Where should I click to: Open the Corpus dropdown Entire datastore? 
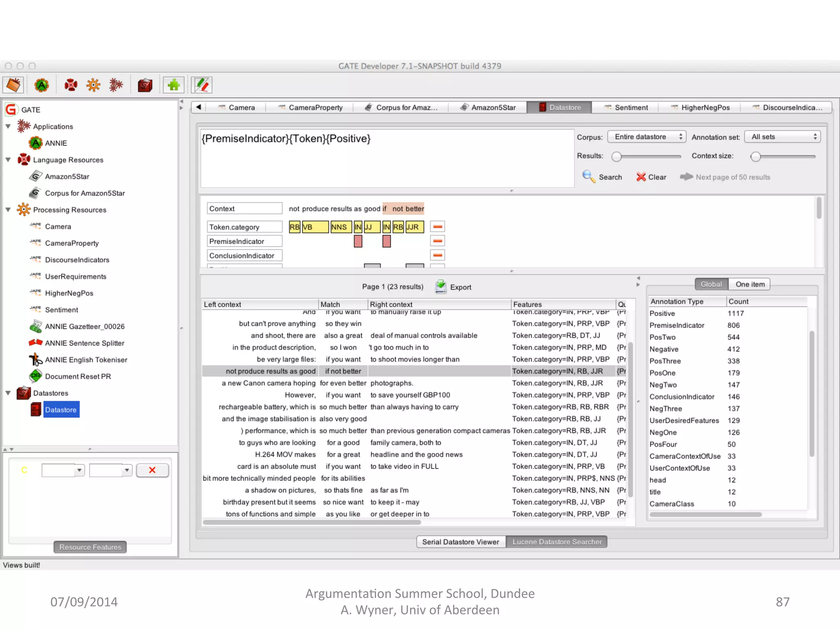coord(647,137)
